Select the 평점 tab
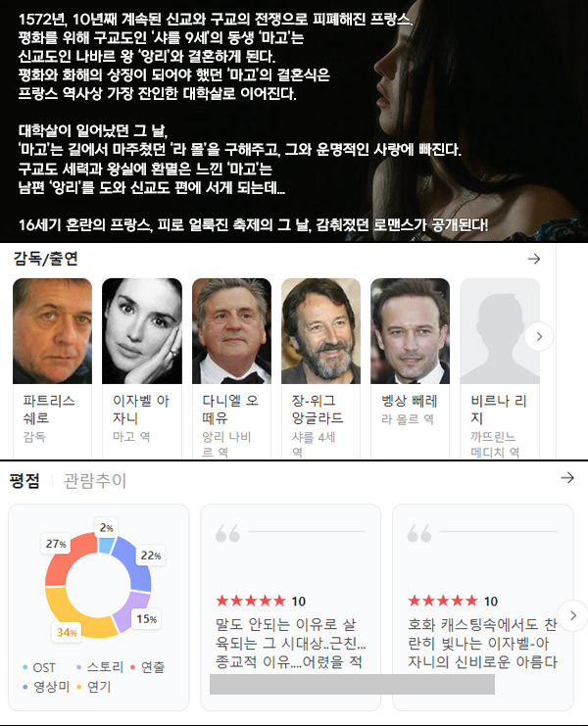This screenshot has width=588, height=726. pos(24,481)
